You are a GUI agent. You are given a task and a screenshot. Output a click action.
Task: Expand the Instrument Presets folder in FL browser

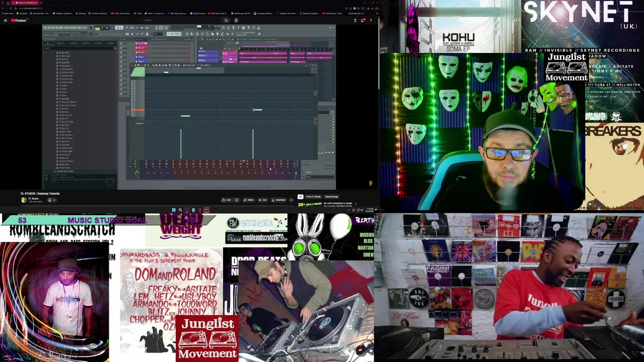click(x=64, y=171)
